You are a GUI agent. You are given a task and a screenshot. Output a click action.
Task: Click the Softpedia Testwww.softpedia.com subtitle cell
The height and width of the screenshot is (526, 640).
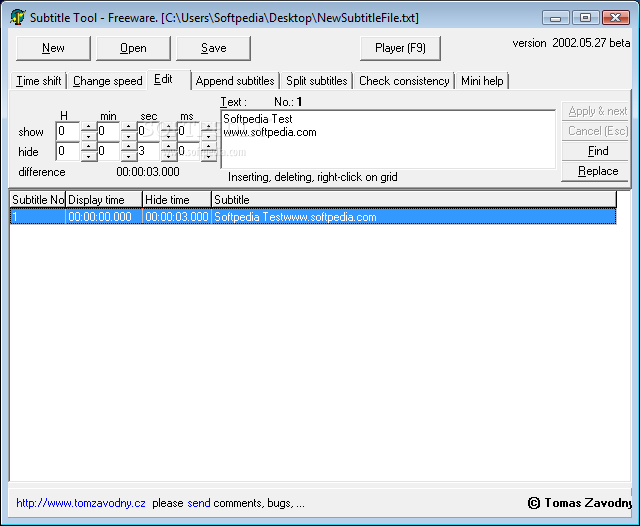414,216
